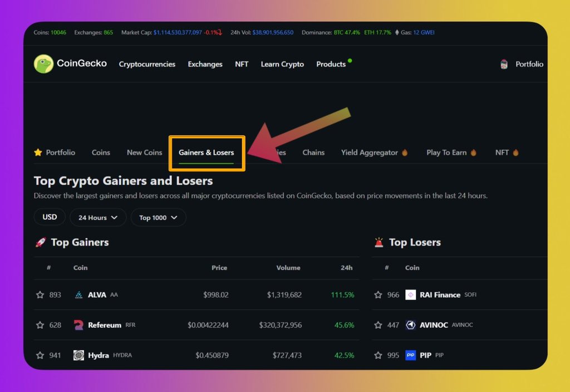The width and height of the screenshot is (570, 392).
Task: Click Refereum's 45.6% gain value
Action: point(344,325)
